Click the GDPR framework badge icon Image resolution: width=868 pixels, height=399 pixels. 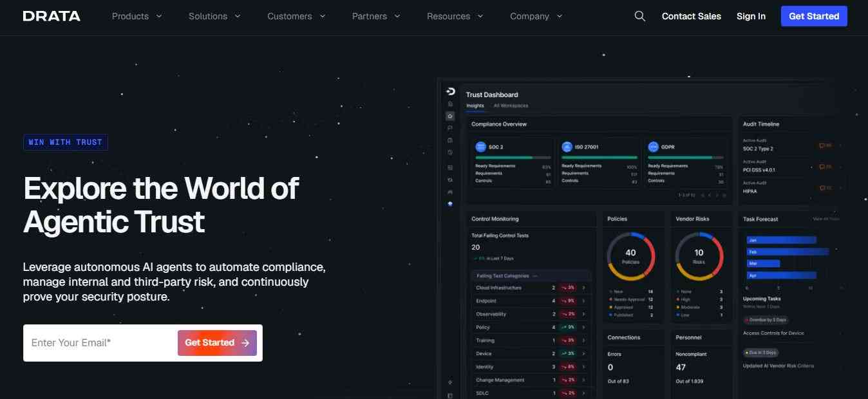point(653,147)
